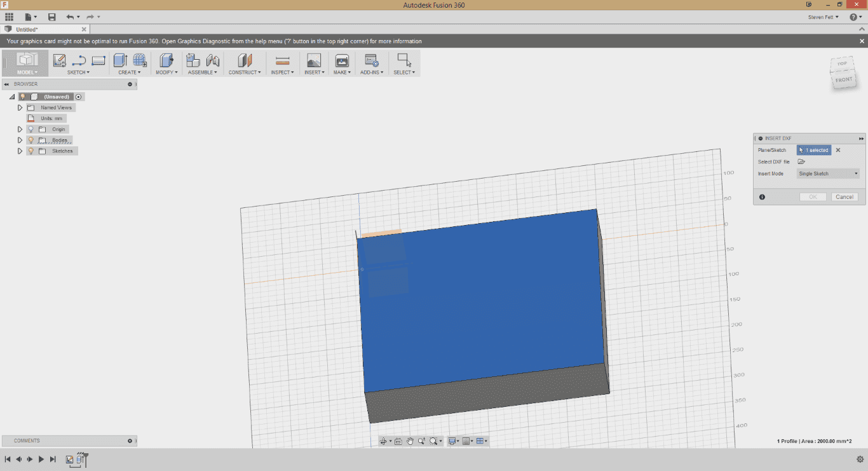
Task: Open the CONSTRUCT menu
Action: click(245, 72)
